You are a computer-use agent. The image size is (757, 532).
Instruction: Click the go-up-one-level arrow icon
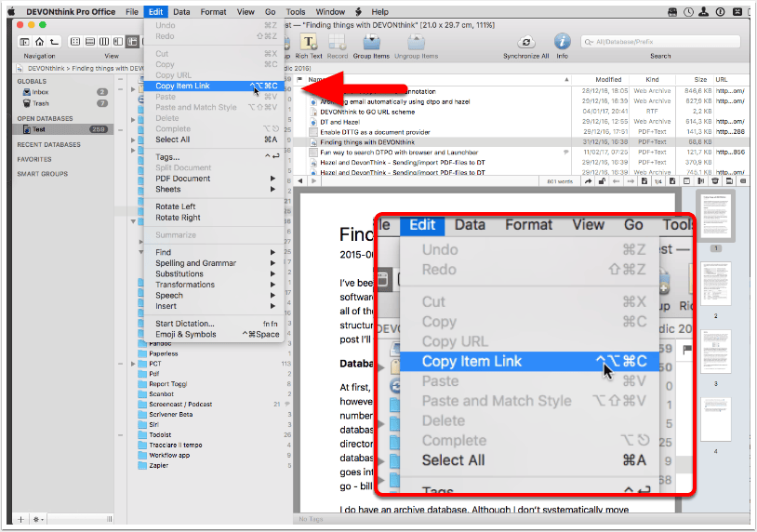pos(55,42)
